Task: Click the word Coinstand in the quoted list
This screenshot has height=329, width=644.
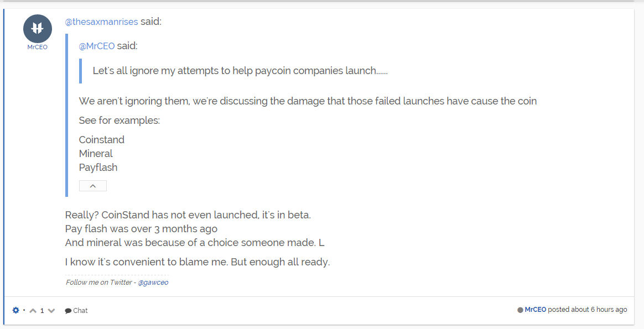Action: coord(101,139)
